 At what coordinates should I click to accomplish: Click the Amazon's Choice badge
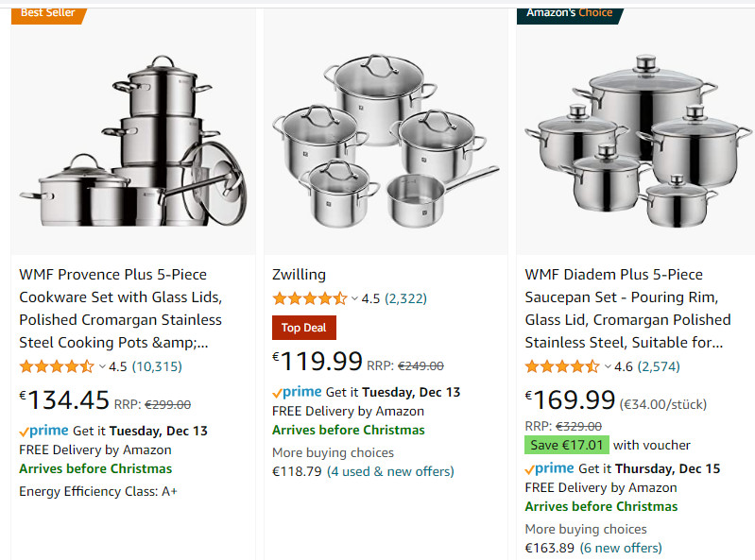[569, 12]
